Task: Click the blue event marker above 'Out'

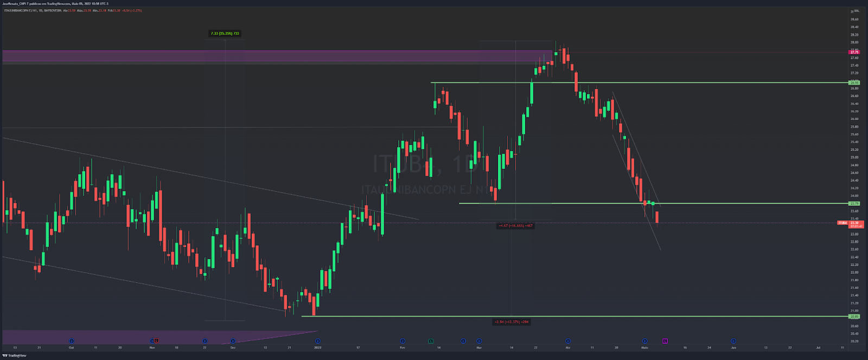Action: [72, 341]
